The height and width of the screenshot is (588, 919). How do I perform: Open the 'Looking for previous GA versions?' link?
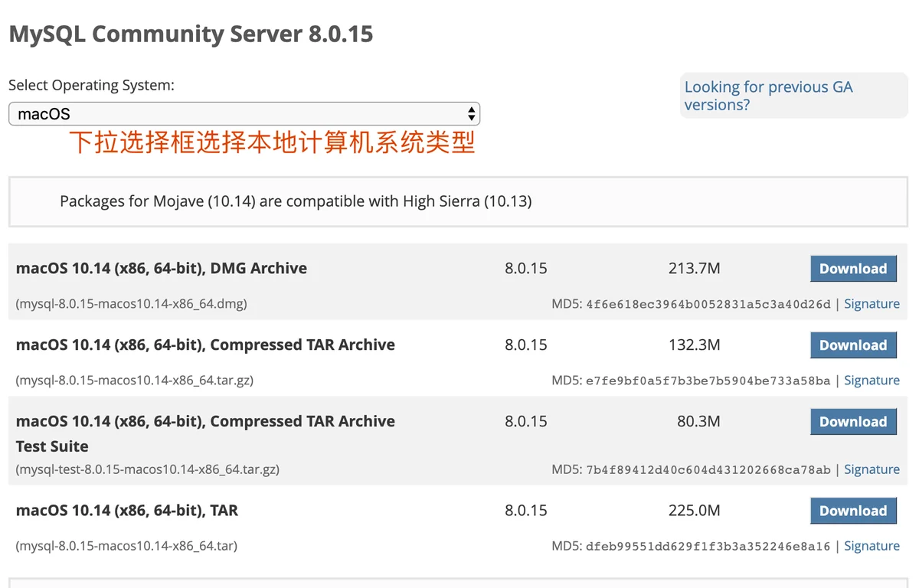[x=768, y=96]
